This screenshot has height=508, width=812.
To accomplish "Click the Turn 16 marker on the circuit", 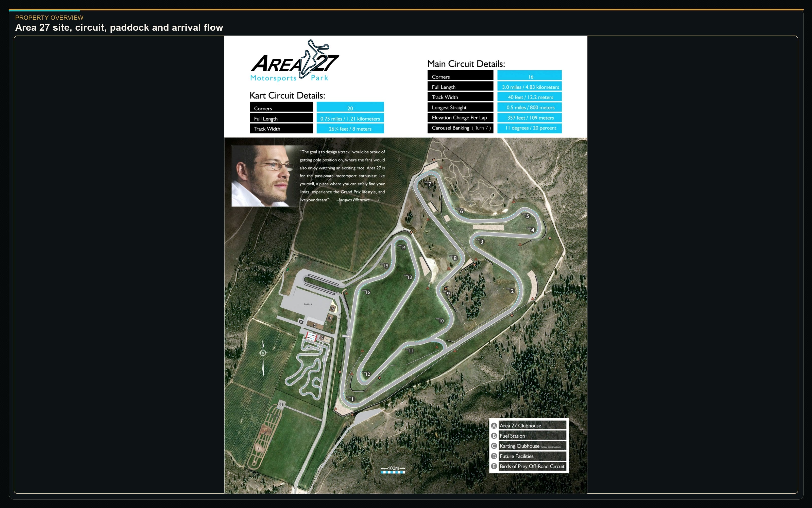I will pyautogui.click(x=366, y=292).
